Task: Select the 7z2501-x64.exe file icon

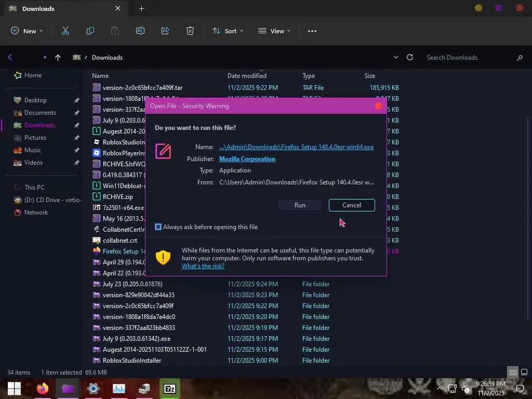Action: tap(97, 207)
